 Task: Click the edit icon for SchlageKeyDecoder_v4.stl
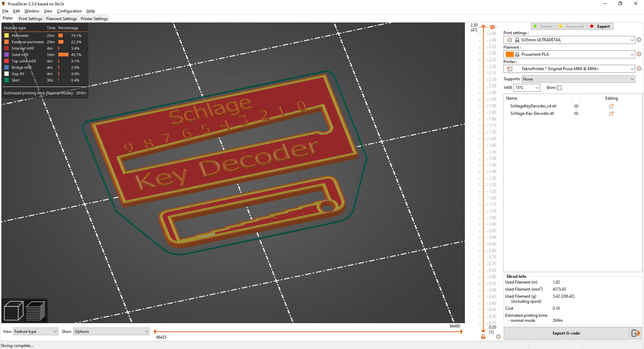tap(611, 106)
